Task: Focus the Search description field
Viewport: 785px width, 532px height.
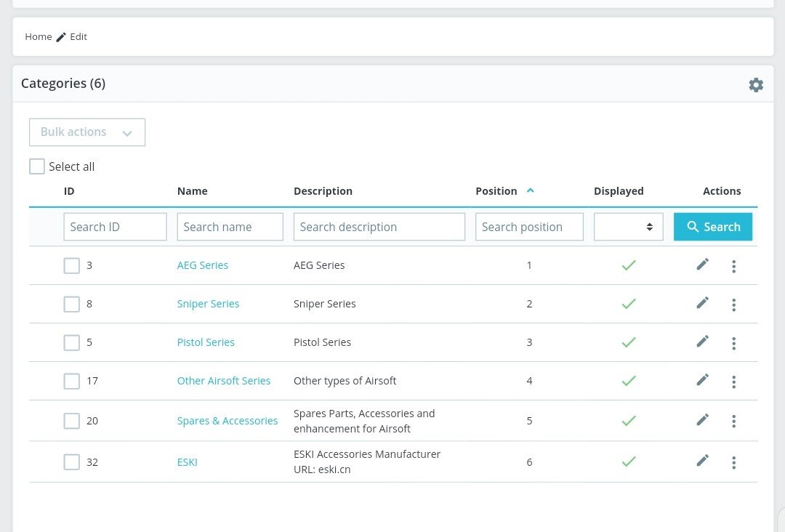Action: [x=379, y=227]
